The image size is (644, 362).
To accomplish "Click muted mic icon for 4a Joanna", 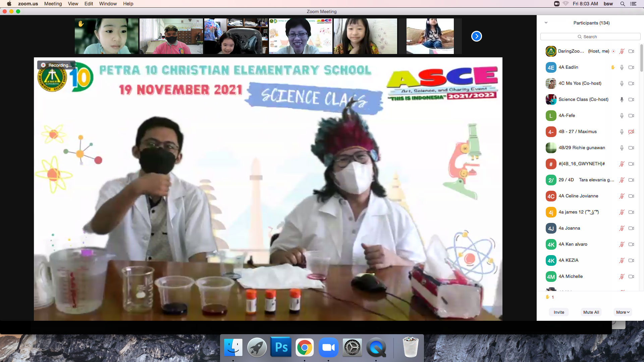I will [x=622, y=228].
